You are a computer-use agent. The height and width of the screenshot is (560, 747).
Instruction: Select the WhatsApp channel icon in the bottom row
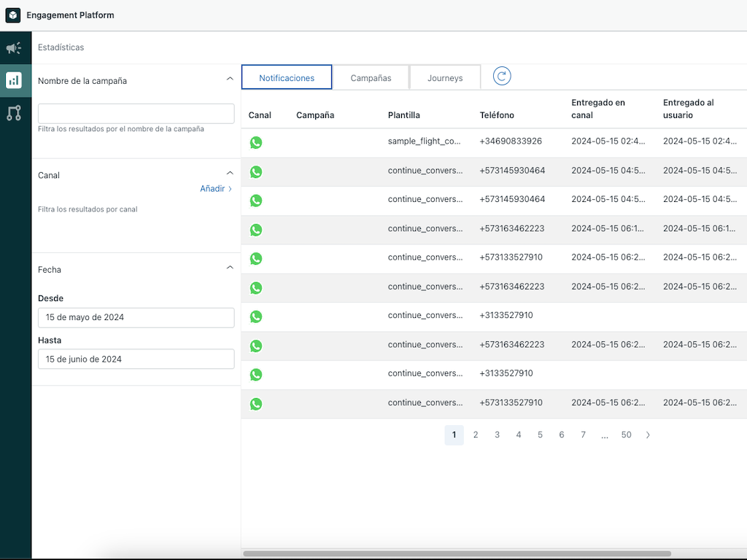click(x=256, y=403)
